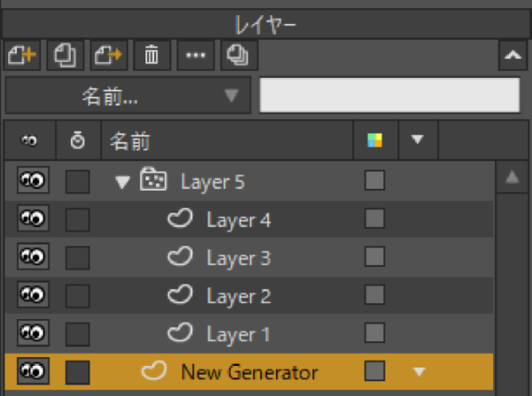Screen dimensions: 532x396
Task: Click the move layer arrow icon
Action: click(108, 56)
